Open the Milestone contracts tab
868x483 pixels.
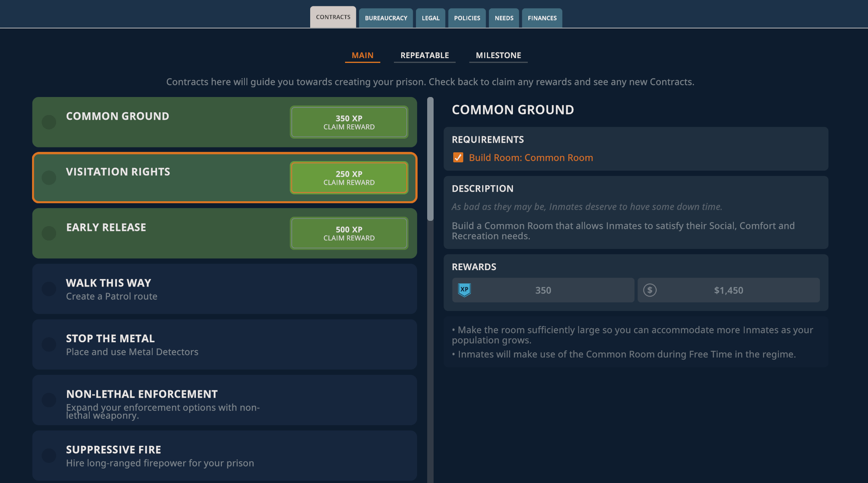498,55
